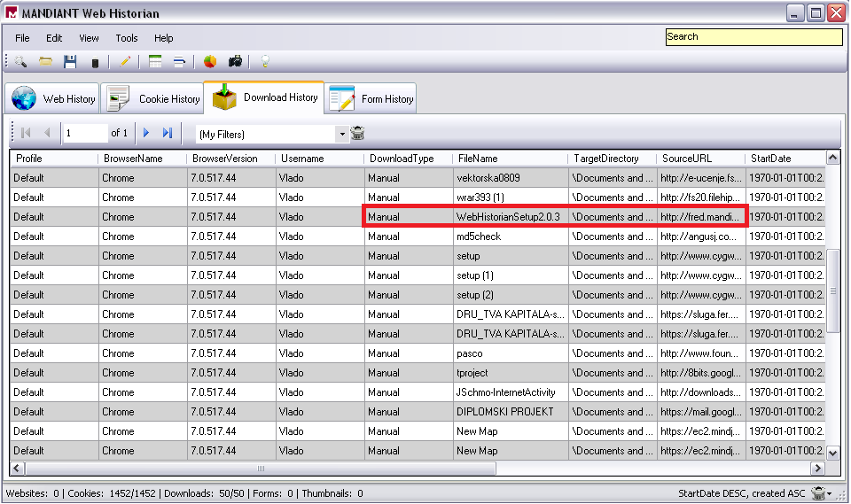The height and width of the screenshot is (504, 851).
Task: Jump to the last page button
Action: click(167, 133)
